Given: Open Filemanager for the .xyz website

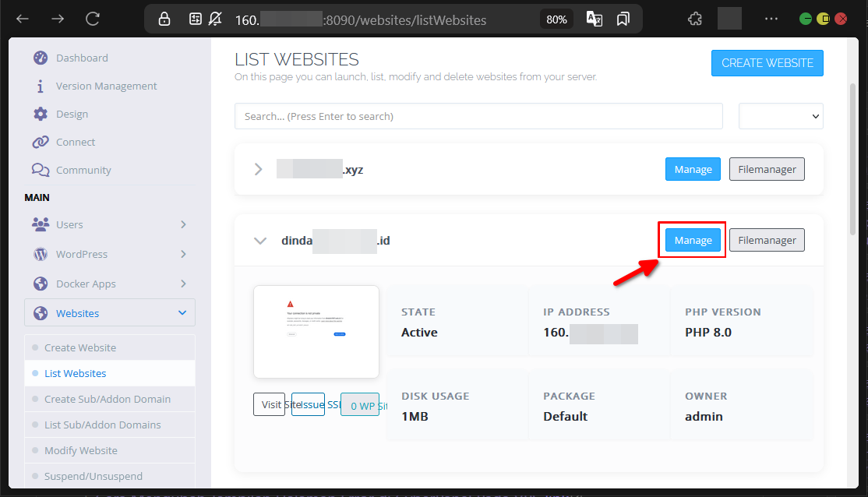Looking at the screenshot, I should point(767,169).
